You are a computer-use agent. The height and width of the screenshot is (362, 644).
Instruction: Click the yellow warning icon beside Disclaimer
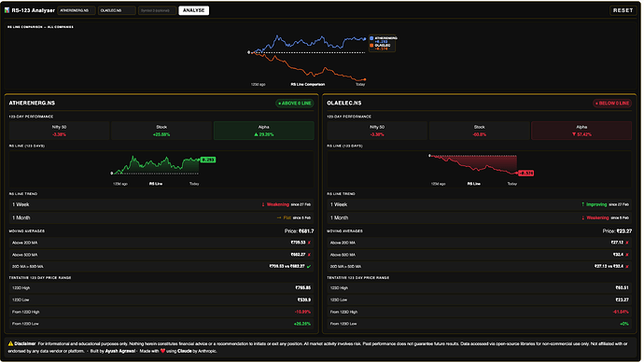[10, 343]
